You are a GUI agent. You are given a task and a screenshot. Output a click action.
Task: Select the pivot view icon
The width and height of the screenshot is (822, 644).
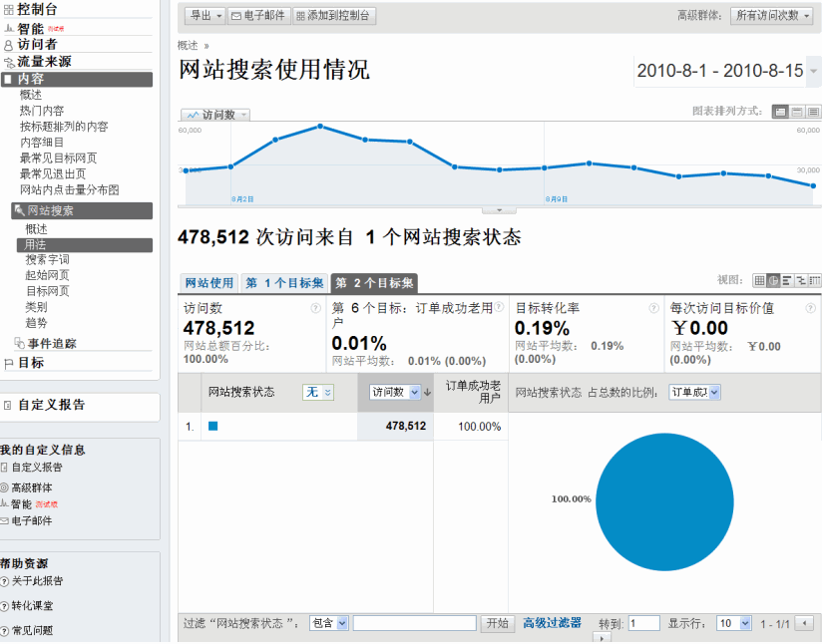[814, 281]
